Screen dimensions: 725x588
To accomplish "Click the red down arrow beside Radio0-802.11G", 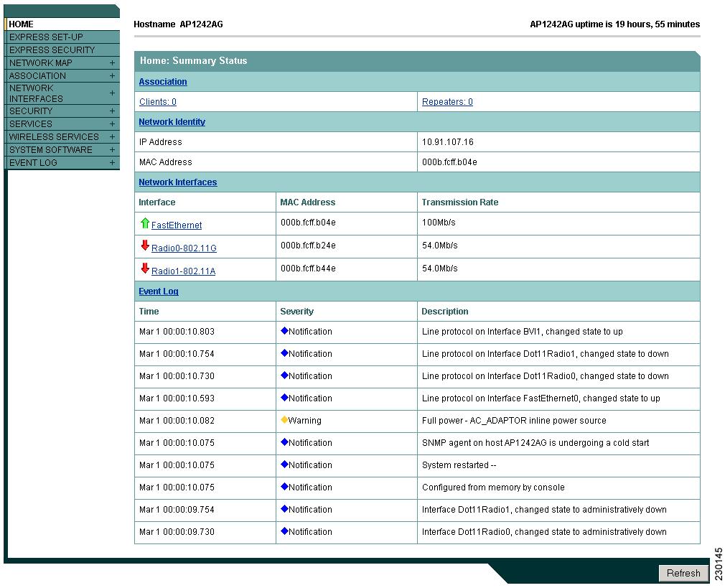I will 144,246.
